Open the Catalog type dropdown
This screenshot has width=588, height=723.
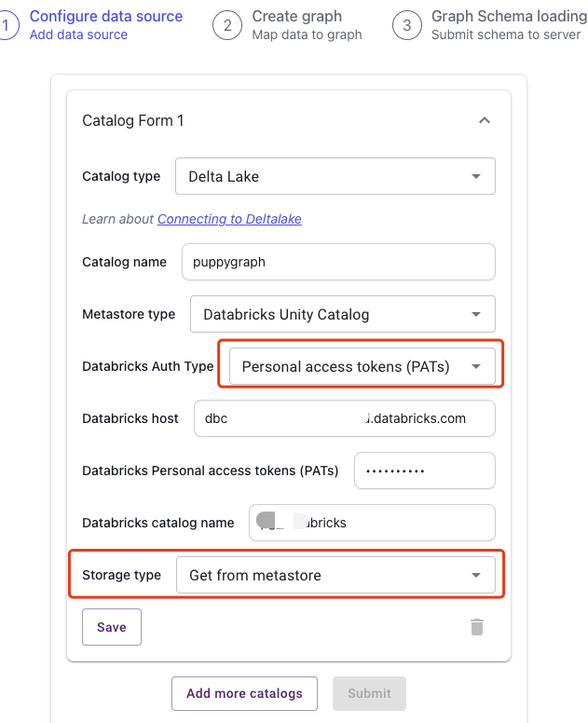click(335, 176)
